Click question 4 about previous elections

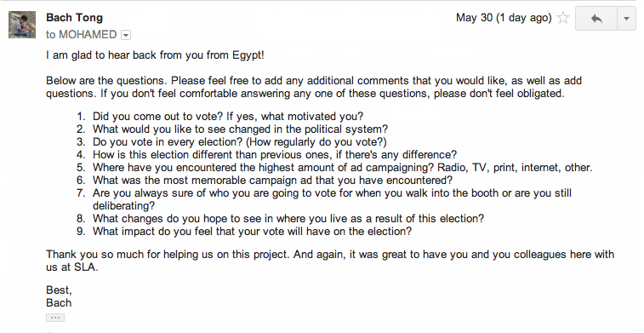click(x=274, y=155)
